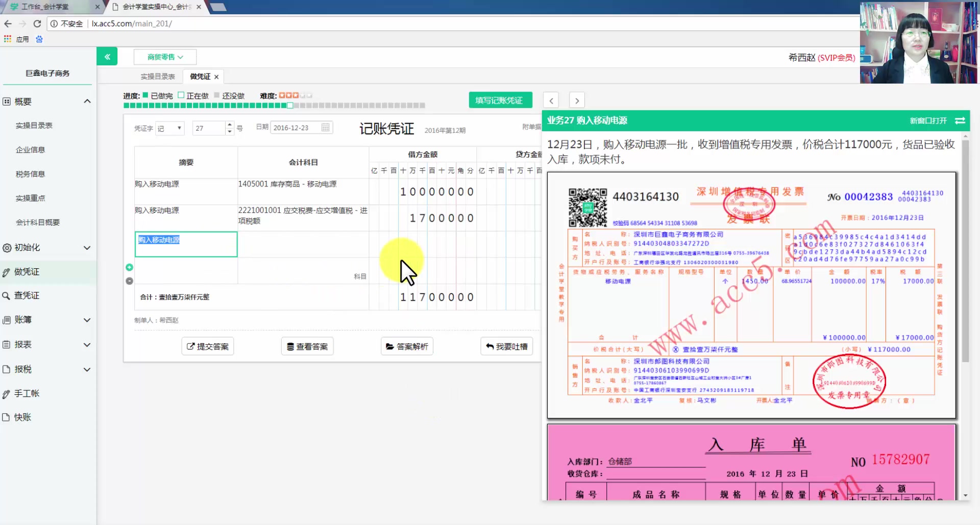Open the voucher type 记 dropdown
This screenshot has height=525, width=980.
[170, 128]
